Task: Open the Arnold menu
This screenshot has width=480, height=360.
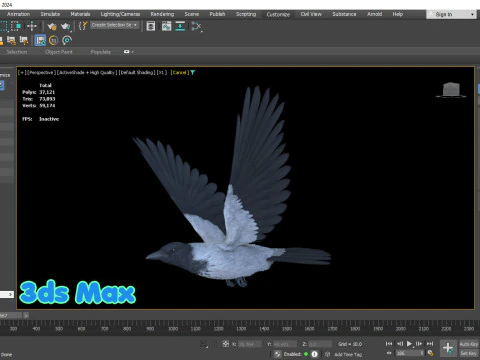Action: [374, 14]
